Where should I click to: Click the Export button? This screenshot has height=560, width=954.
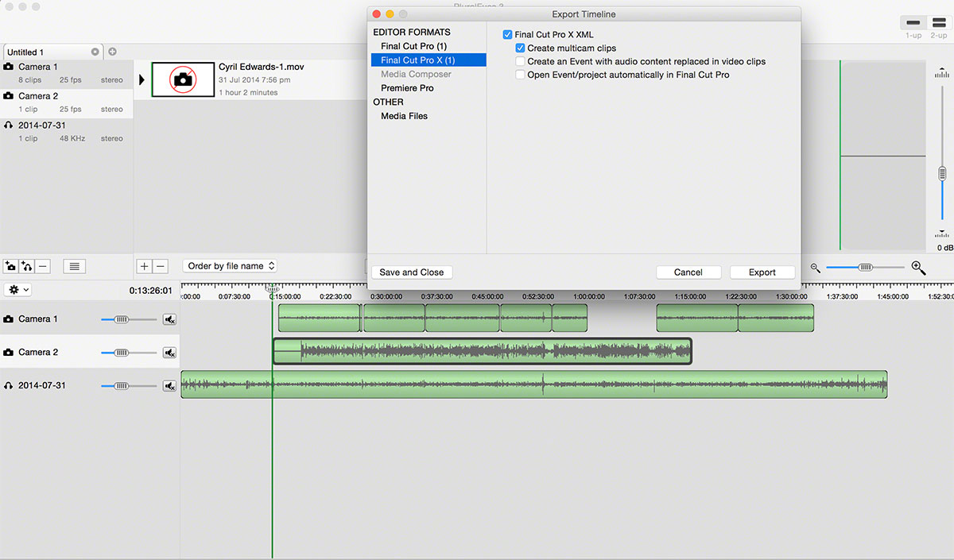point(762,272)
